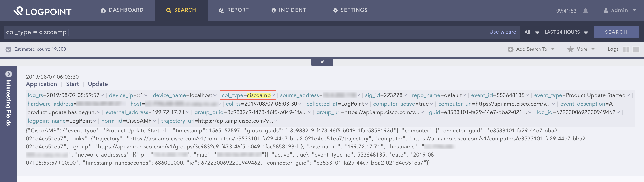Click the star icon next to More
Image resolution: width=644 pixels, height=182 pixels.
click(570, 49)
